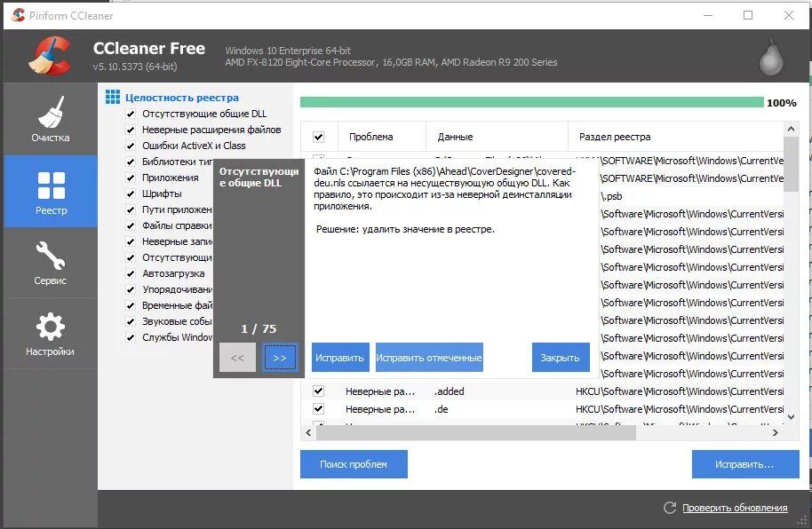Select the Целостность реестра heading
Viewport: 812px width, 529px height.
point(182,98)
